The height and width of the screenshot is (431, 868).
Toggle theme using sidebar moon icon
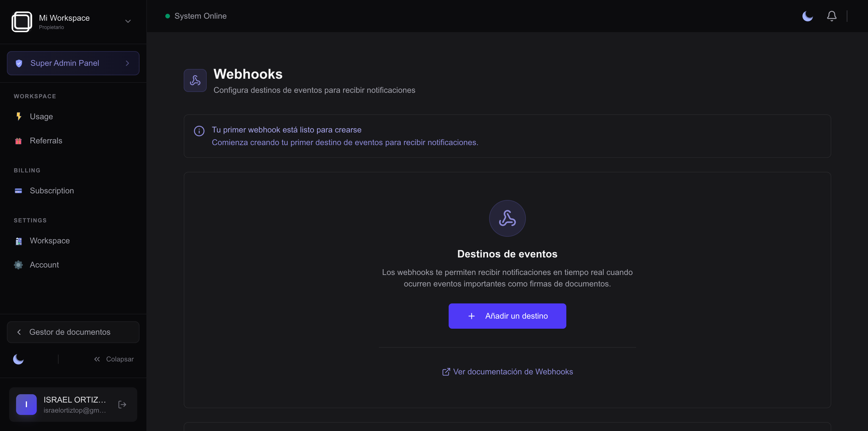18,359
